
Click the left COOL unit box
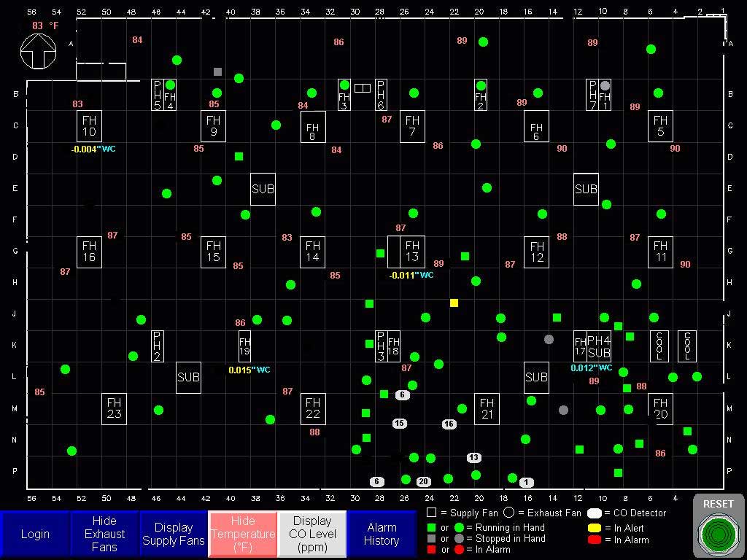[659, 346]
